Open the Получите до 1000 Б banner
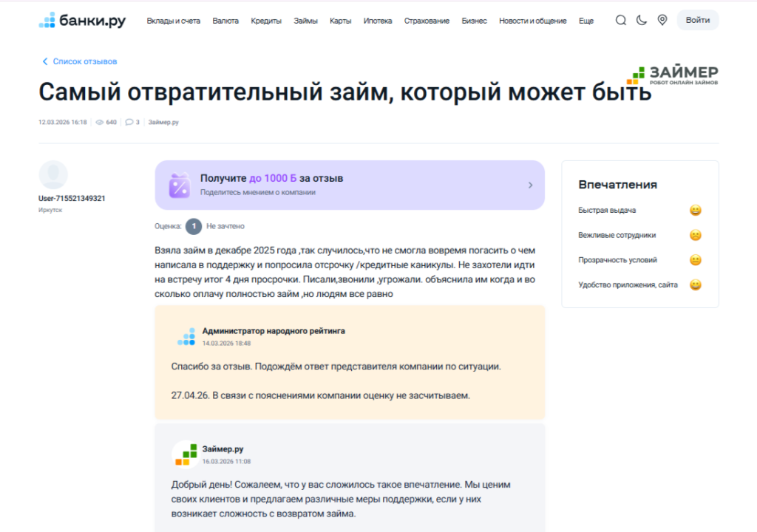Image resolution: width=757 pixels, height=532 pixels. [350, 185]
